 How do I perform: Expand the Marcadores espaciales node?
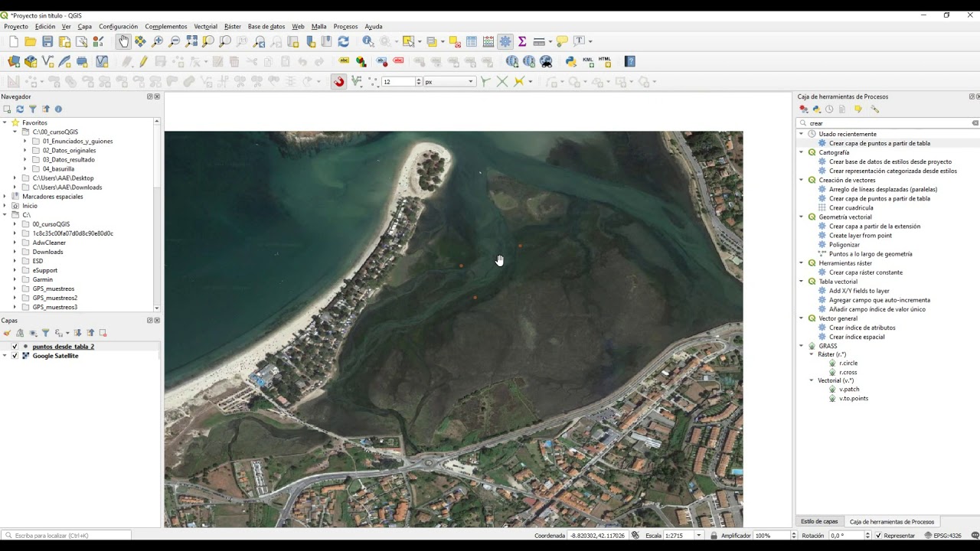click(5, 197)
